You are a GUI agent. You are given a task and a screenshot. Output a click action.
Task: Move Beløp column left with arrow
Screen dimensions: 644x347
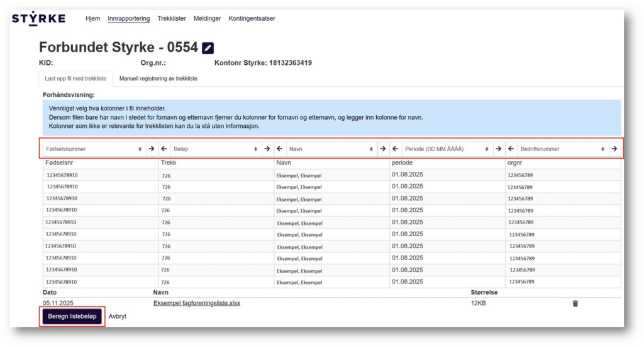click(x=164, y=149)
